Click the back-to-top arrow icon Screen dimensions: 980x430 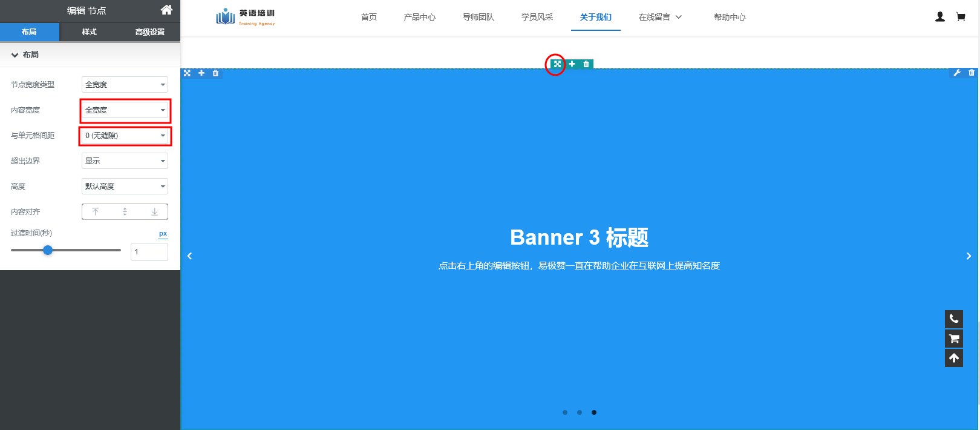[954, 358]
